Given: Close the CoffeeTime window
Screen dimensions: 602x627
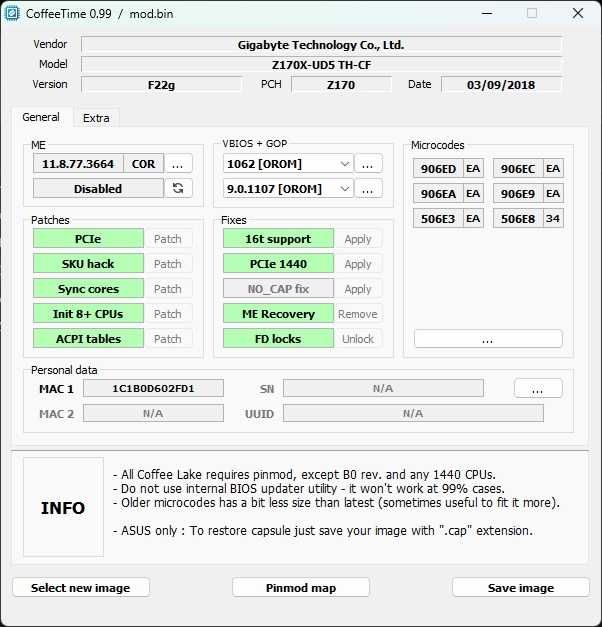Looking at the screenshot, I should (x=578, y=14).
